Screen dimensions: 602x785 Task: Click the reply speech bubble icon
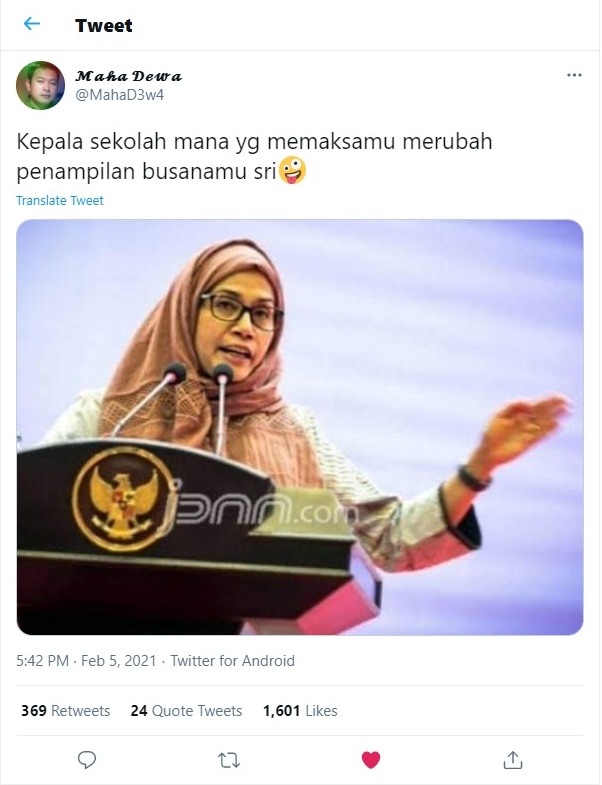[x=87, y=759]
